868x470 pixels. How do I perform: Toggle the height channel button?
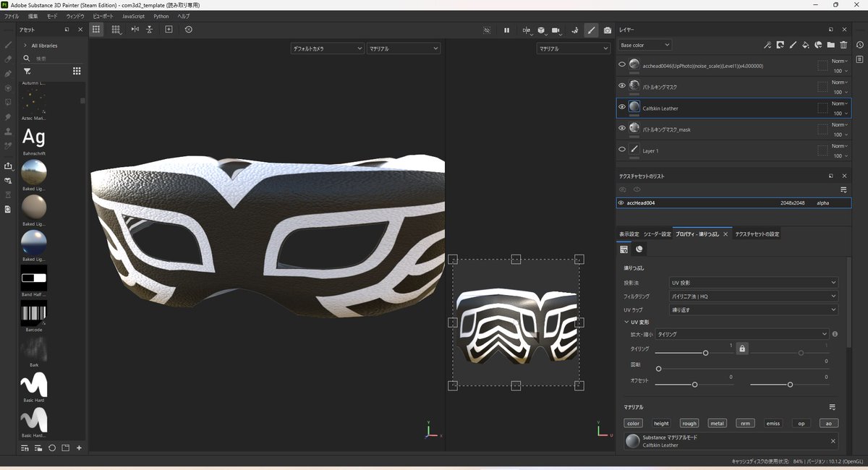tap(661, 423)
